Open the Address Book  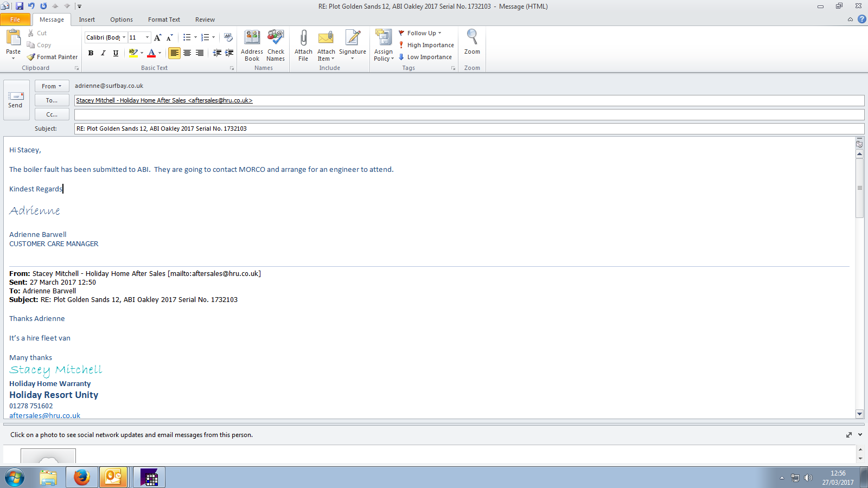pyautogui.click(x=252, y=46)
